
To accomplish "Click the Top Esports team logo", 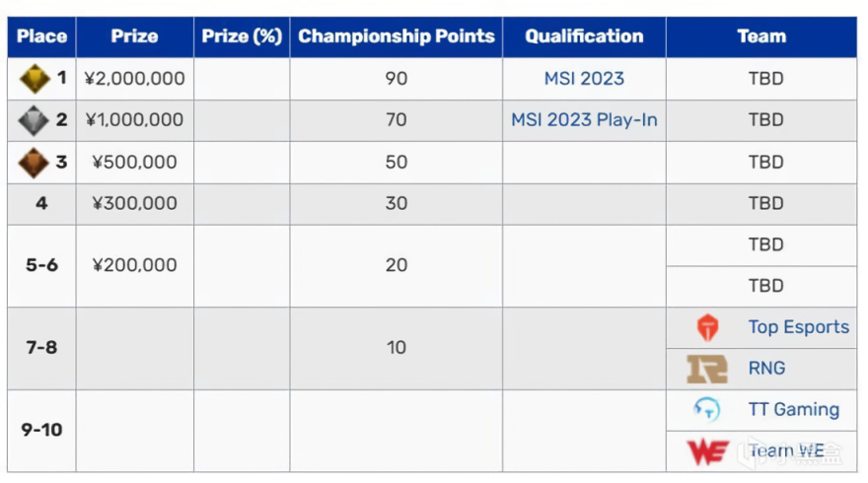I will tap(707, 327).
